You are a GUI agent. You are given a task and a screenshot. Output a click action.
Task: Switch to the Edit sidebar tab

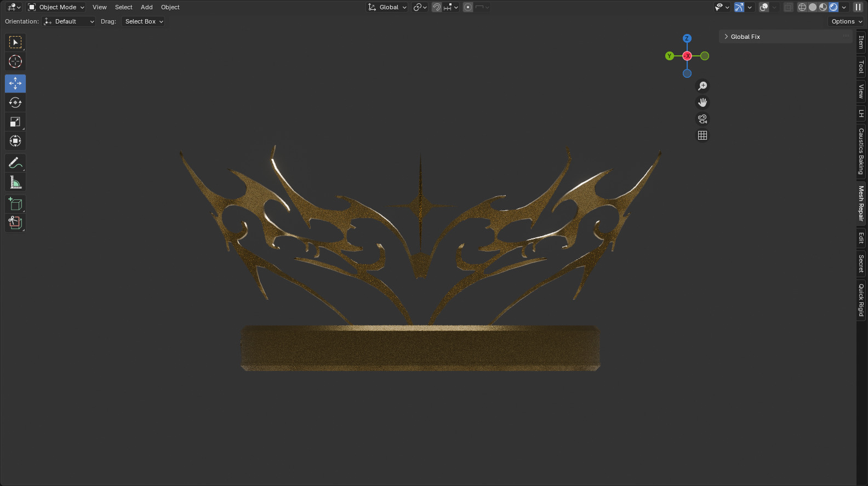861,238
